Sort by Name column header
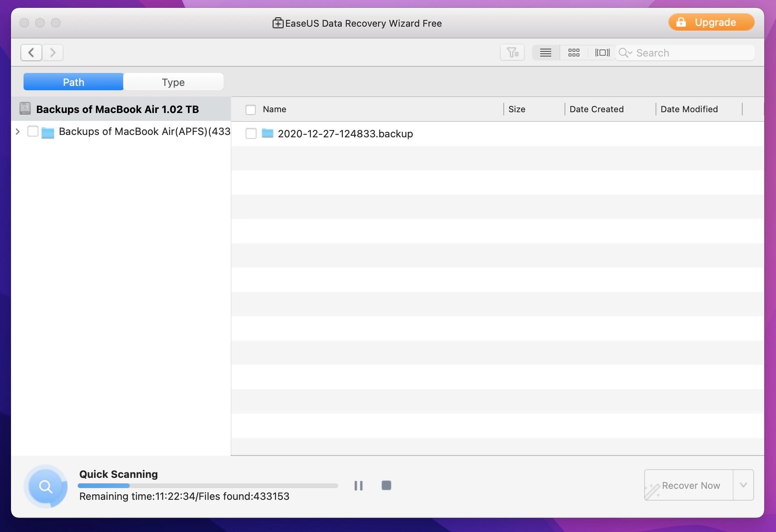The height and width of the screenshot is (532, 776). [275, 109]
